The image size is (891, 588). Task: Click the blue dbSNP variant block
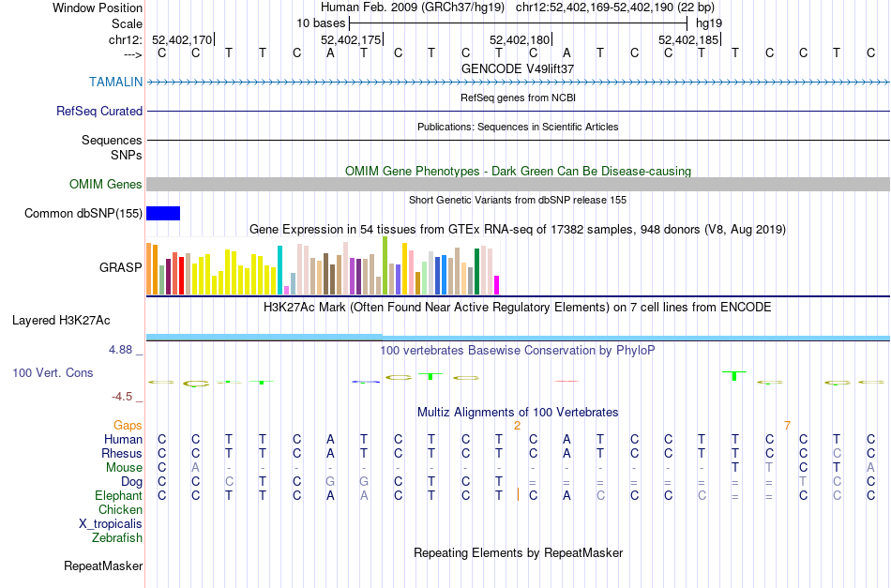click(x=163, y=213)
